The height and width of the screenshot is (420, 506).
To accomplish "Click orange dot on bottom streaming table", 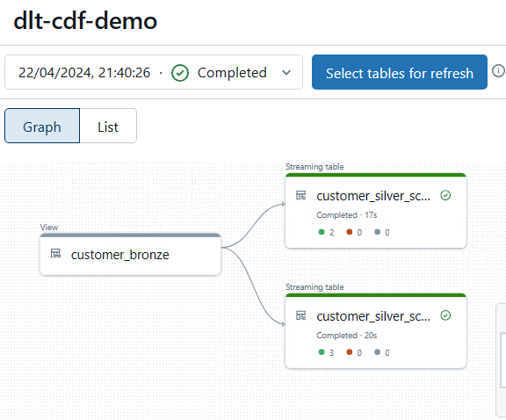I will pyautogui.click(x=350, y=351).
